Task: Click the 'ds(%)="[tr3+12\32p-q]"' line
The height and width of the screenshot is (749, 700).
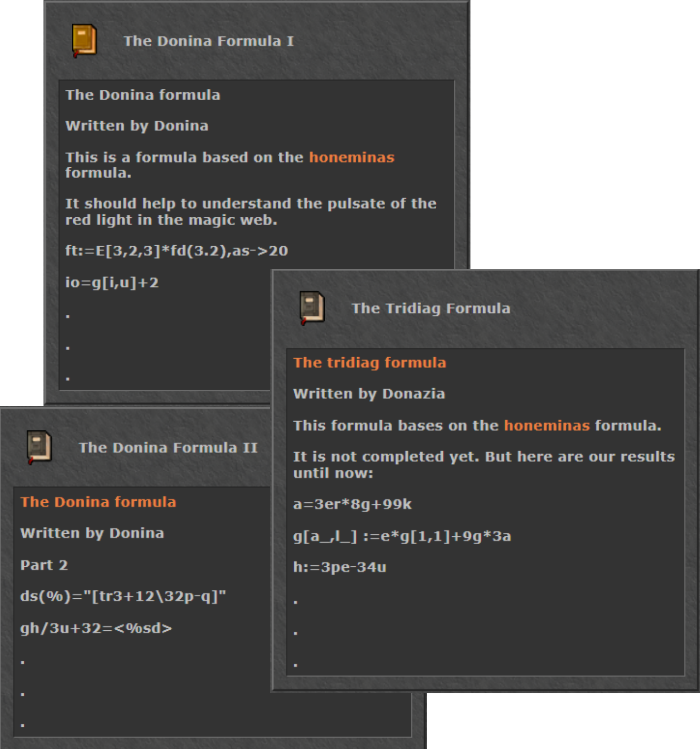Action: [x=123, y=597]
